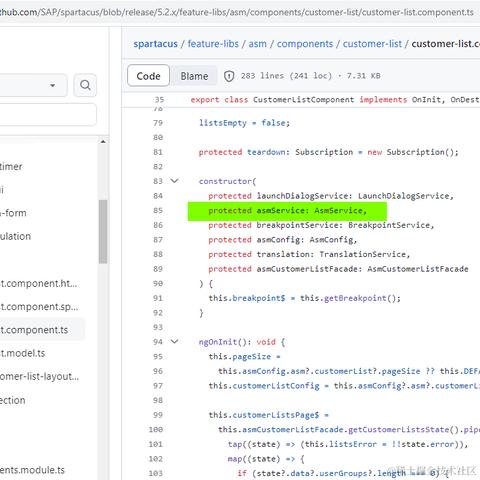The width and height of the screenshot is (480, 480).
Task: Click line number 91
Action: click(158, 298)
